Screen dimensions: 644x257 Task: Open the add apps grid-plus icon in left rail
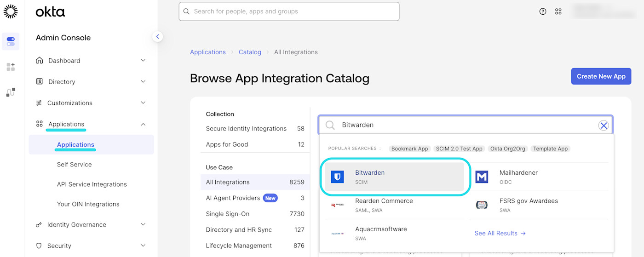(11, 67)
